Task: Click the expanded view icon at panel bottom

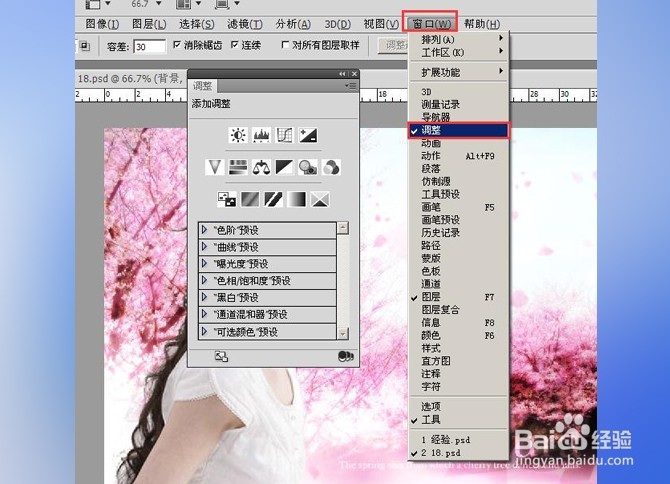Action: pyautogui.click(x=221, y=356)
